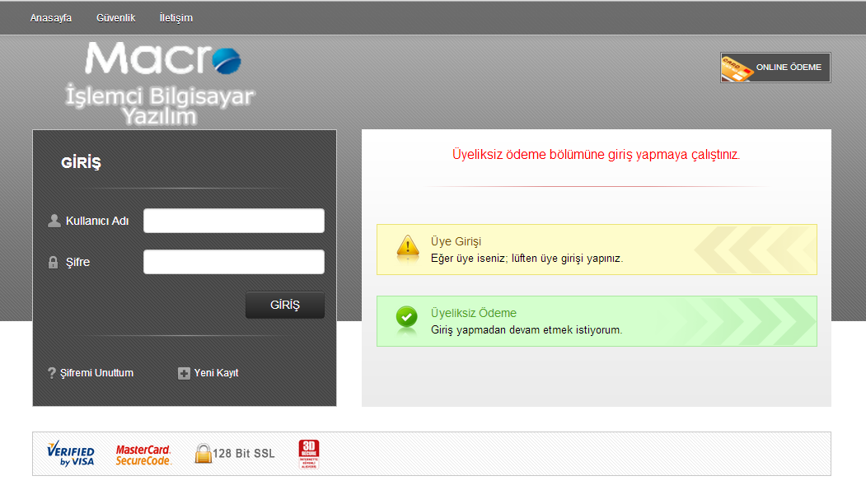Click the green checkmark icon

tap(407, 317)
